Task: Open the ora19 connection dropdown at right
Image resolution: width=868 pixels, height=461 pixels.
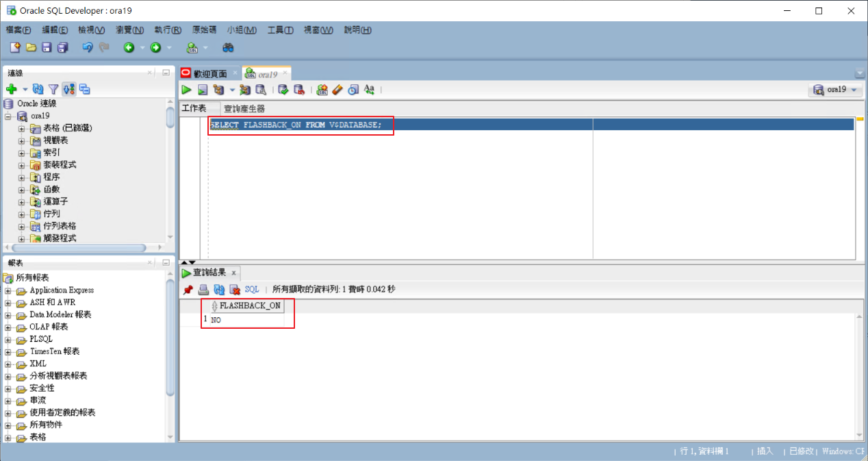Action: click(835, 90)
